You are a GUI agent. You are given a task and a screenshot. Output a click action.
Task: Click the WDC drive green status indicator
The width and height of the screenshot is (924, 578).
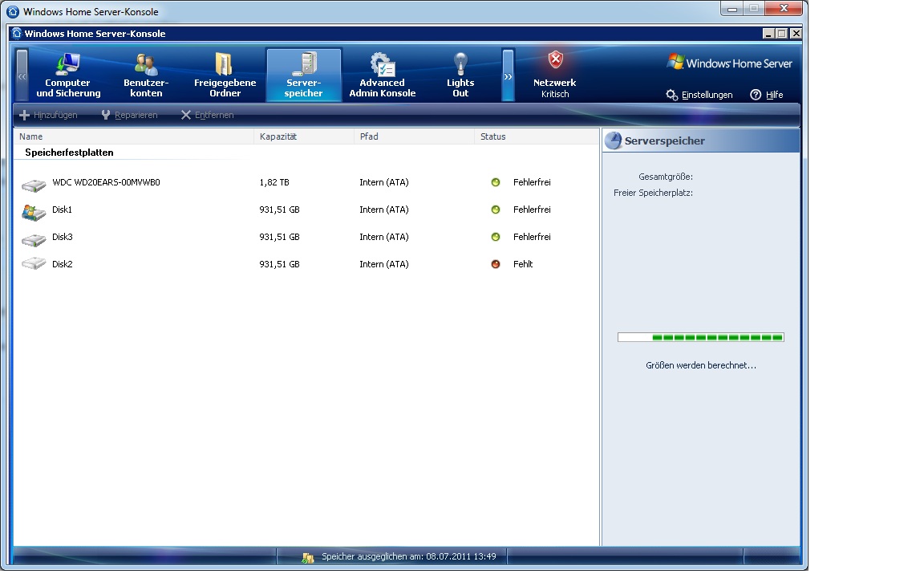(496, 182)
